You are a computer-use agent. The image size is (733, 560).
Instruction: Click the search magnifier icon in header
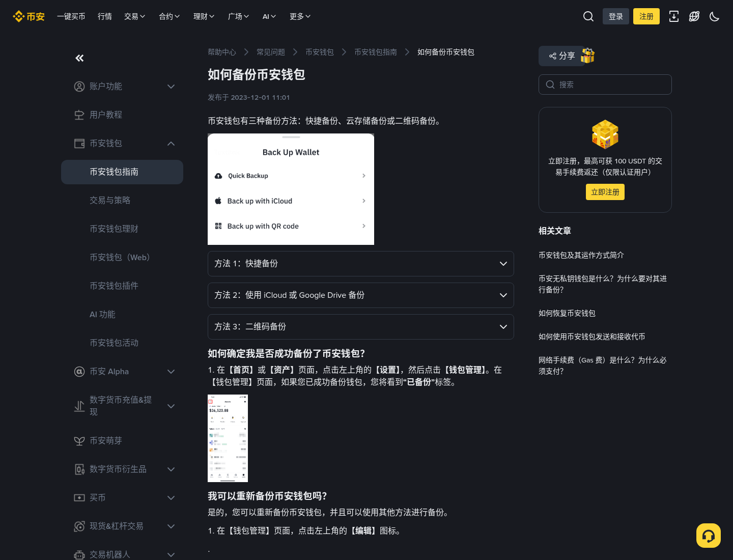tap(588, 16)
